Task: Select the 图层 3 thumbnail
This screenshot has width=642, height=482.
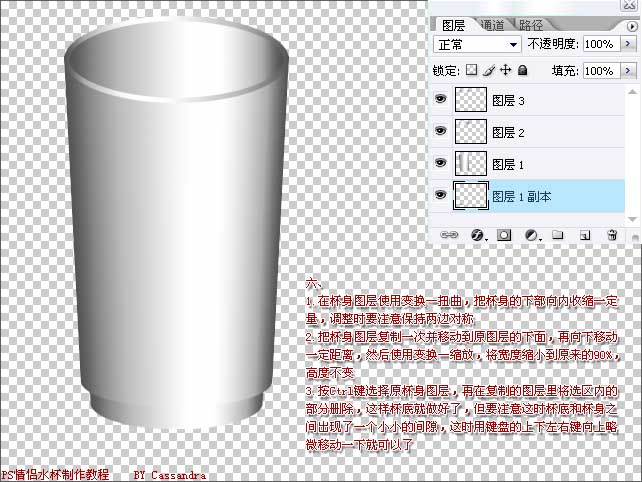Action: pos(471,100)
